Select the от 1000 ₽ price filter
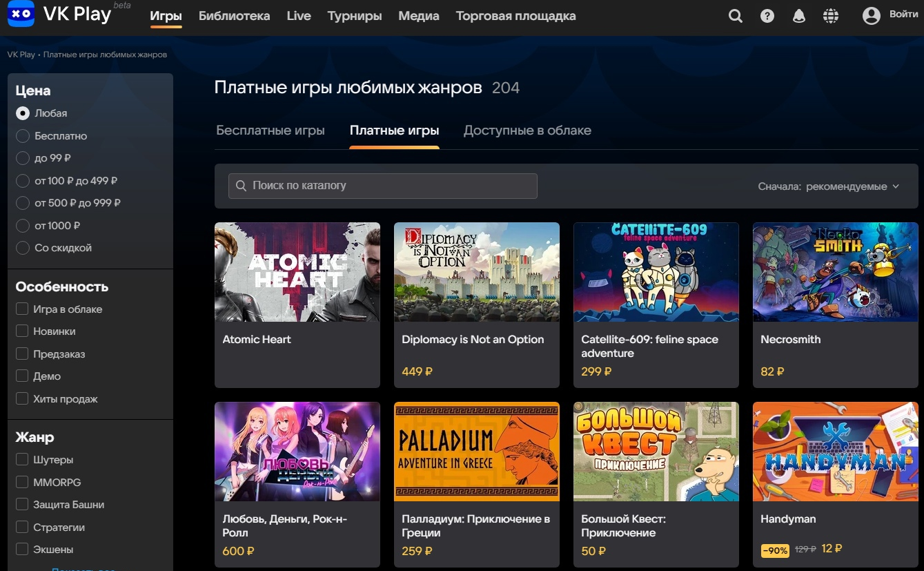 [23, 226]
